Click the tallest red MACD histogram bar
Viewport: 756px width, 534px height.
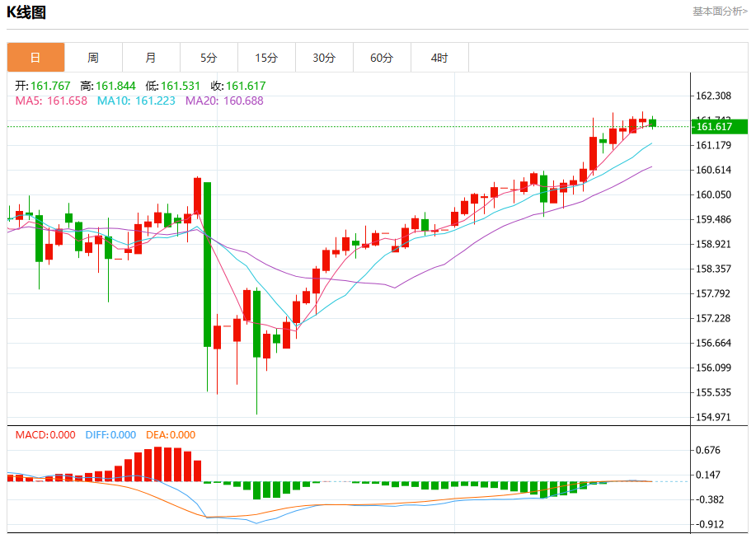click(x=158, y=464)
